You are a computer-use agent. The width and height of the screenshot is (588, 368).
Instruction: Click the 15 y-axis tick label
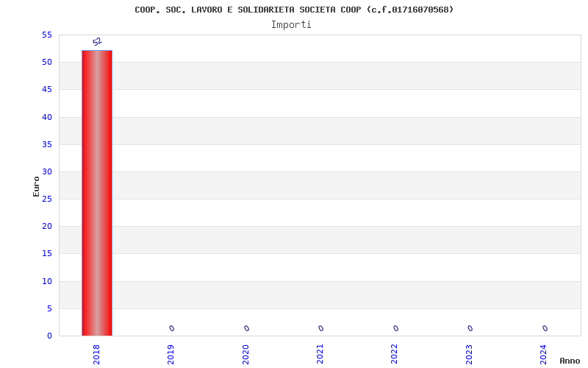47,253
